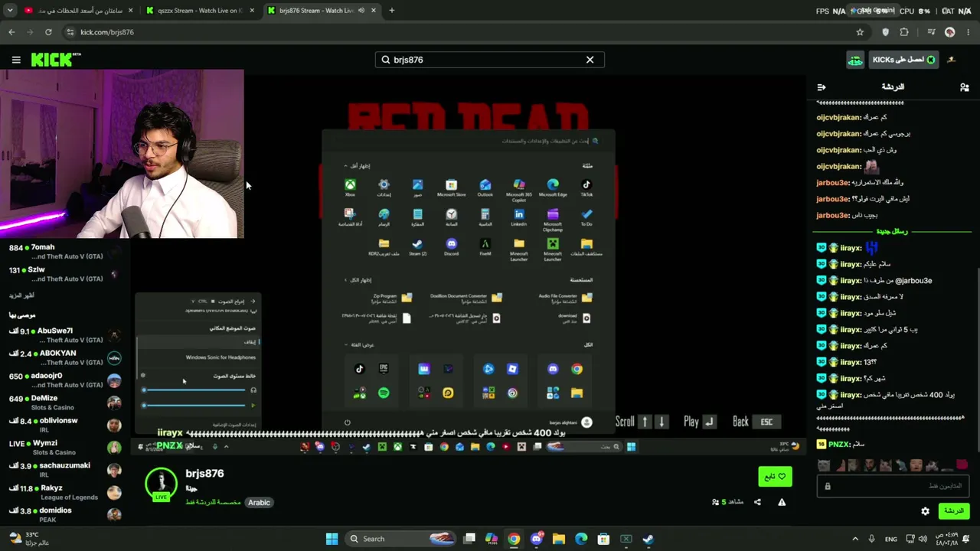Open the Kick account avatar menu
This screenshot has width=980, height=551.
(x=951, y=60)
